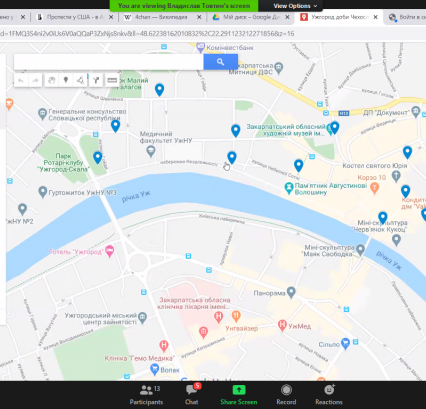Click the undo arrow in map toolbar

point(21,80)
